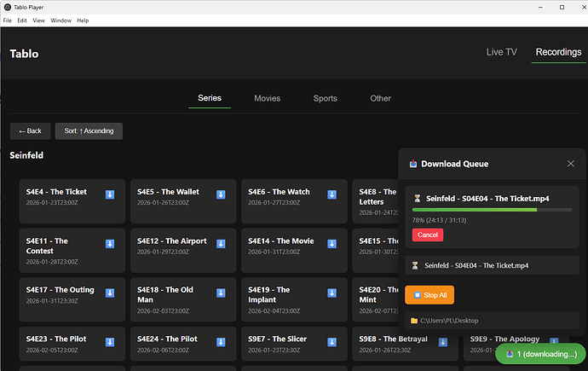Click hourglass icon of queued Ticket.mp4
Viewport: 588px width, 371px height.
tap(415, 265)
